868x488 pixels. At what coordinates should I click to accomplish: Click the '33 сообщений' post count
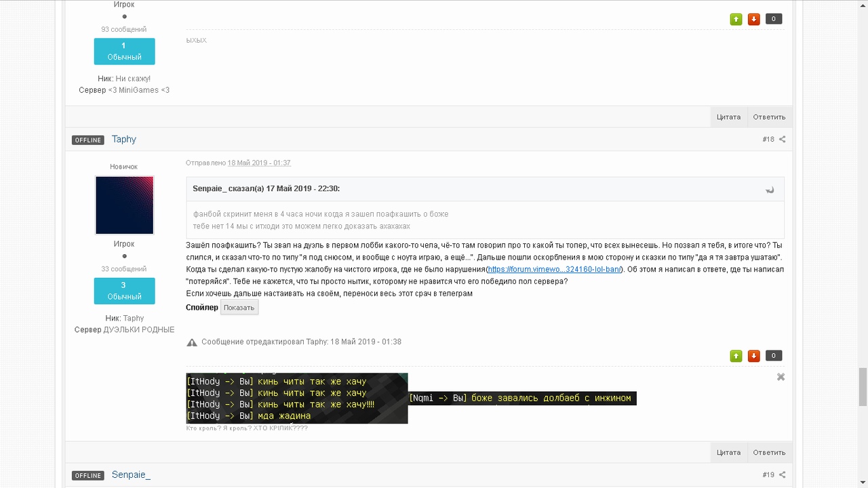(124, 269)
